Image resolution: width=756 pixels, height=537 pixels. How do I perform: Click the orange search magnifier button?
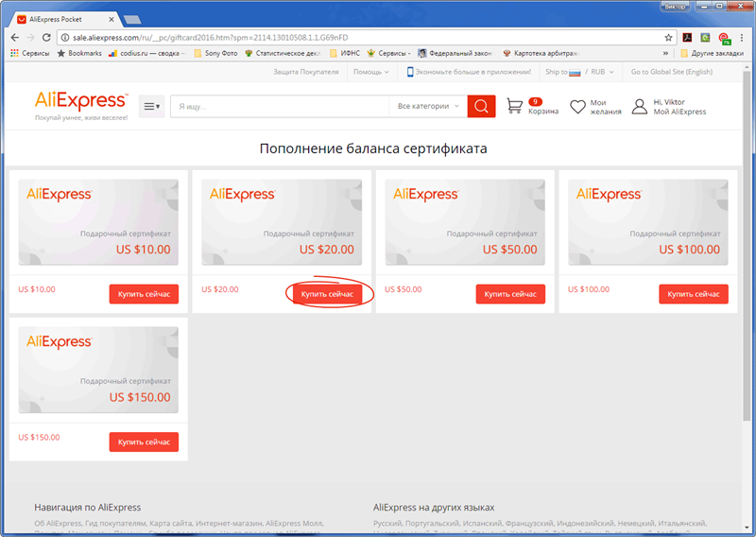(x=481, y=107)
